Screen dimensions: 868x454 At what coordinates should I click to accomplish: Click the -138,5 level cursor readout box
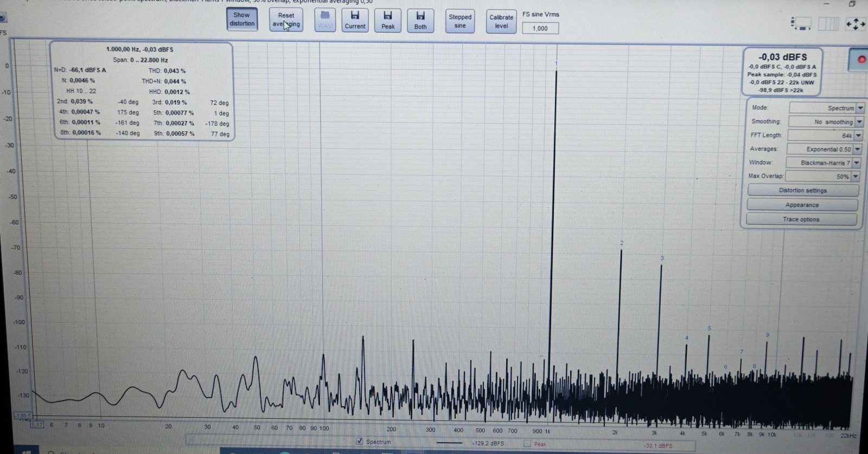[x=23, y=415]
